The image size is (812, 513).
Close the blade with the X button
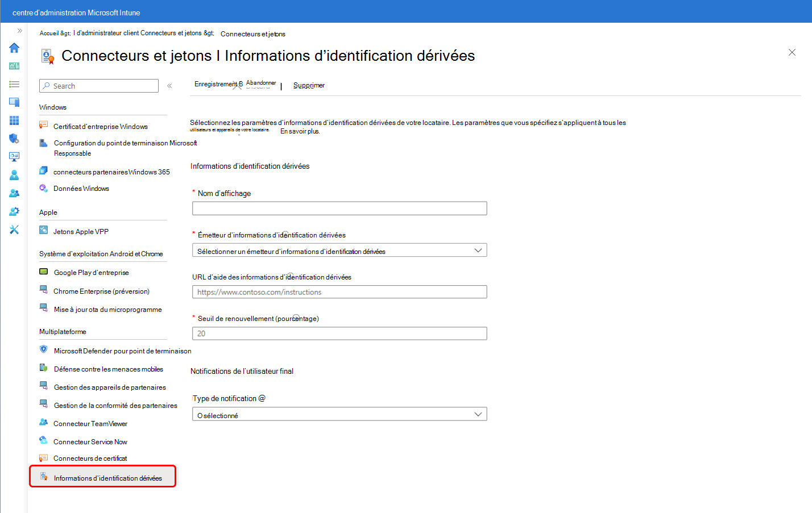tap(792, 52)
